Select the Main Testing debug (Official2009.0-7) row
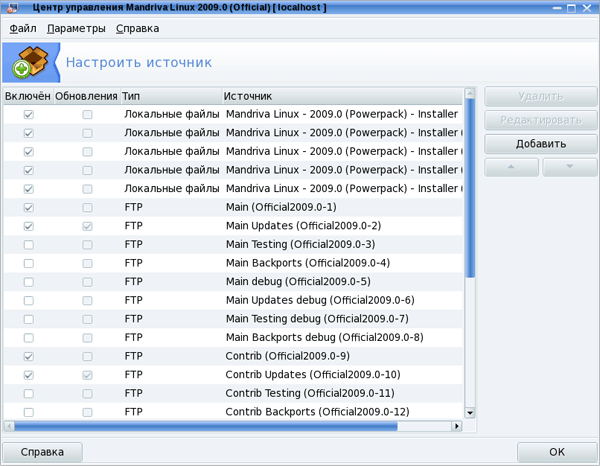This screenshot has width=600, height=466. [x=233, y=319]
